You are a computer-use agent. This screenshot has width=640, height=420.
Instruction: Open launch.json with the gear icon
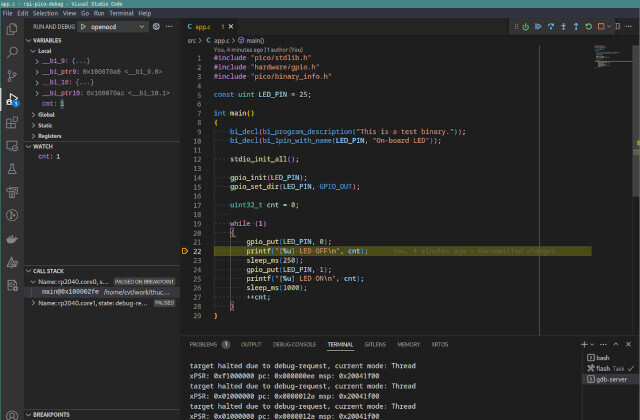pos(156,27)
